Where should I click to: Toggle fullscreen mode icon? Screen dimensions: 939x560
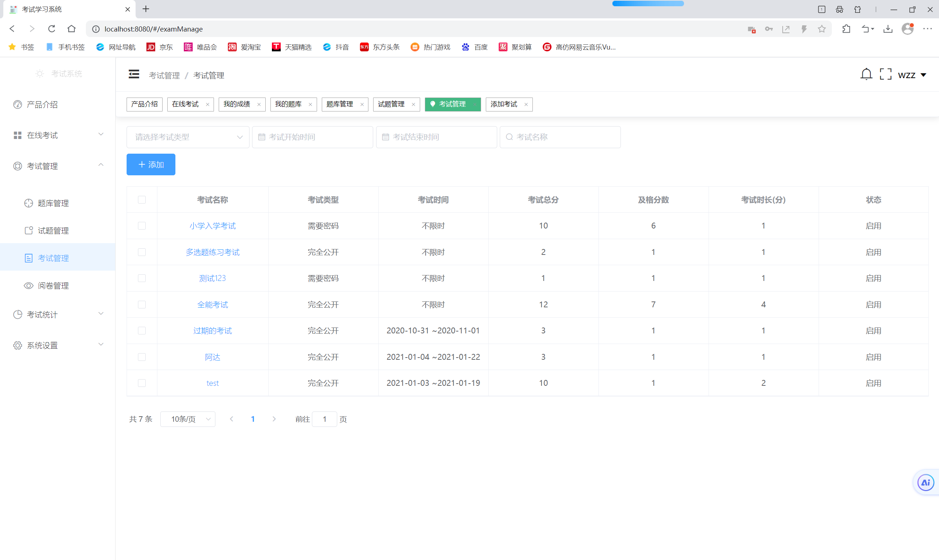[x=885, y=74]
